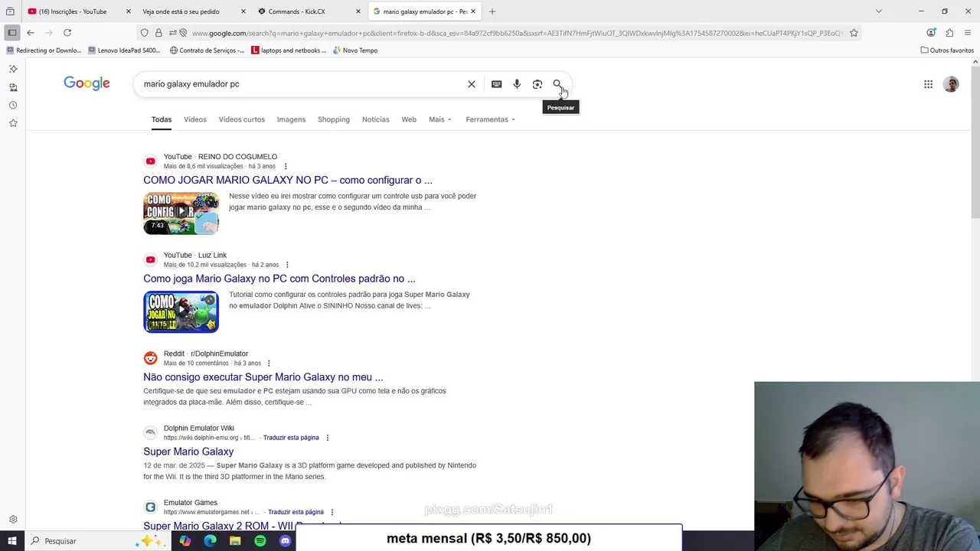Switch to Imagens results tab
Viewport: 980px width, 551px height.
[291, 119]
